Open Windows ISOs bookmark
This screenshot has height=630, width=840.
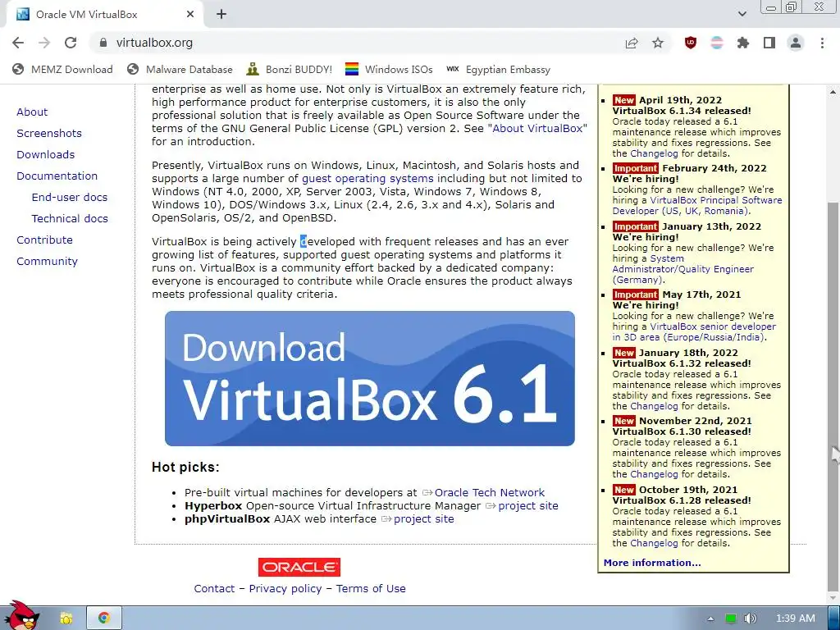click(x=389, y=70)
